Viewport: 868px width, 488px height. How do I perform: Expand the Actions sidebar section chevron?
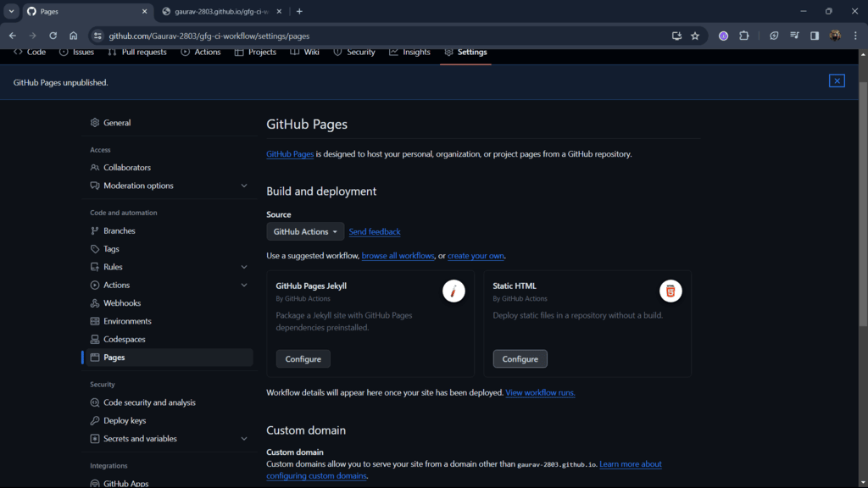244,285
